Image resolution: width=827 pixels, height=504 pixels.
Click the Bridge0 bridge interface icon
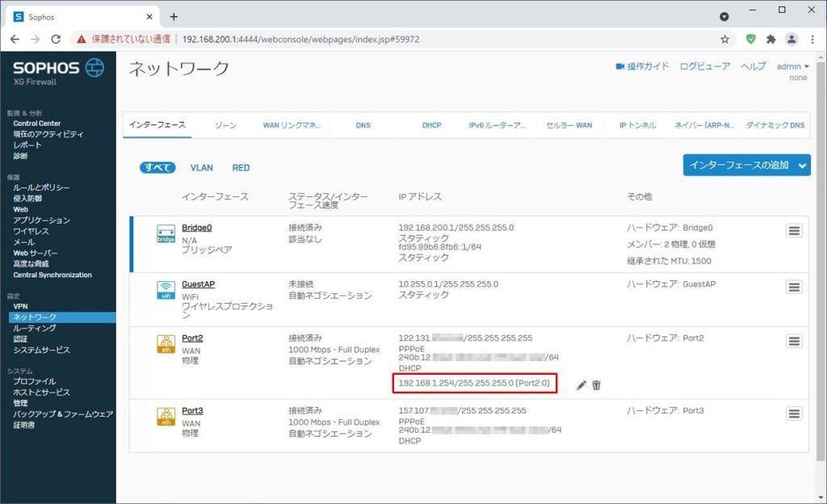click(x=166, y=233)
